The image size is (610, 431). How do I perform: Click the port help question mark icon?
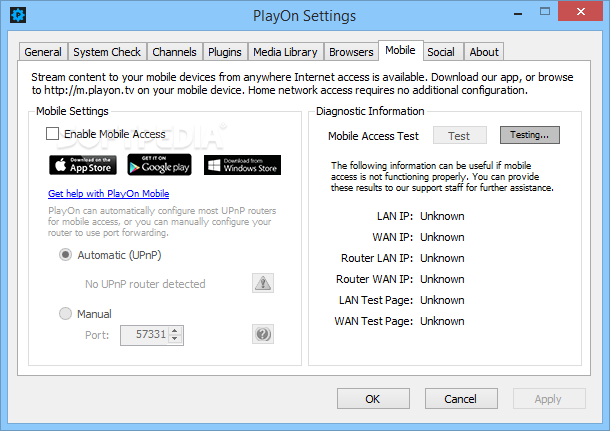coord(263,334)
